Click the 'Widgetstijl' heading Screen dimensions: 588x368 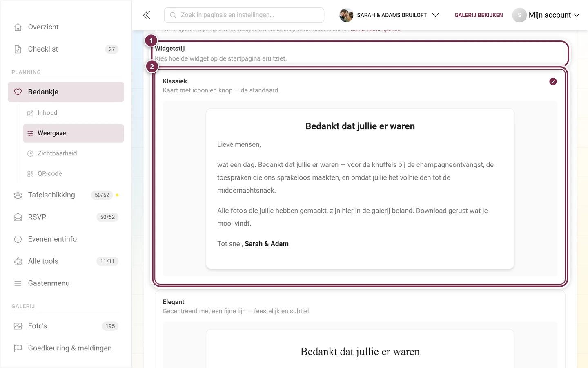click(170, 48)
